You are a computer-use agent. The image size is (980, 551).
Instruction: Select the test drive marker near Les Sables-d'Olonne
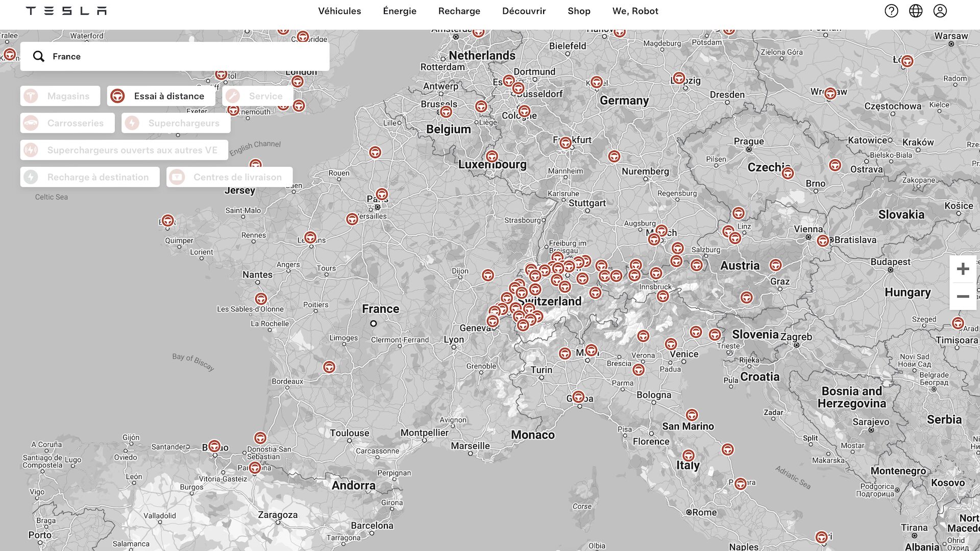(261, 298)
